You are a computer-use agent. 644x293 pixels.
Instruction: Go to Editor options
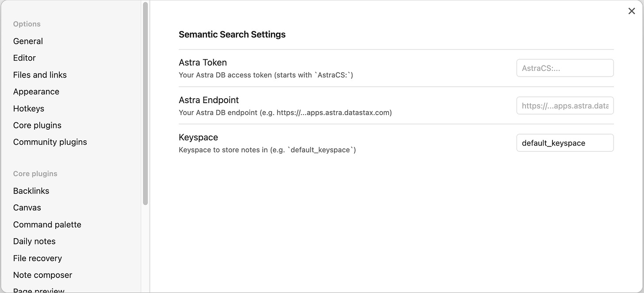[24, 58]
